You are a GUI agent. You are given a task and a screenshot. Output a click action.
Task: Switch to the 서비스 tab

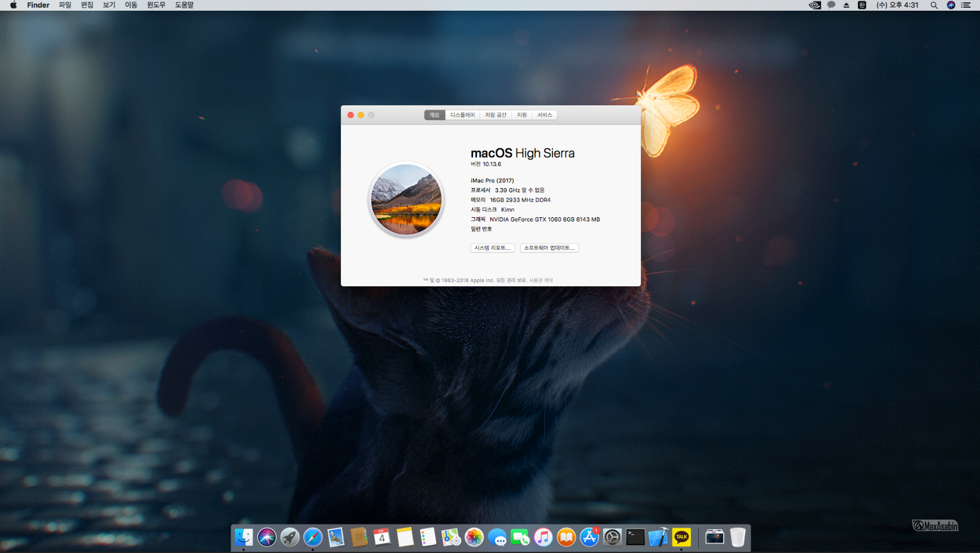(545, 115)
